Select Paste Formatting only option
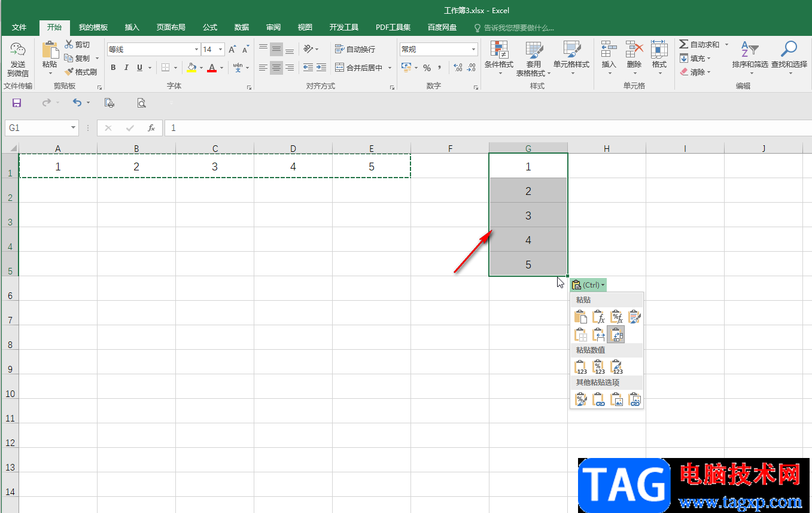Screen dimensions: 812x513 tap(580, 399)
